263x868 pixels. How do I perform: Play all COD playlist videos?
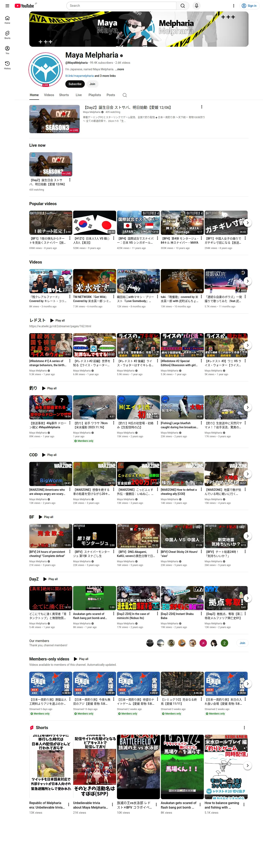click(x=50, y=455)
